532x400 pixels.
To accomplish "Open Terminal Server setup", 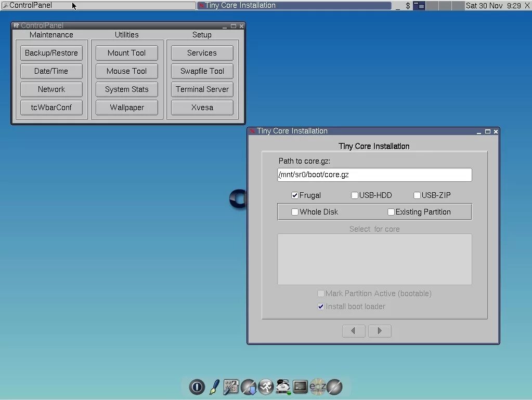I will pos(202,89).
